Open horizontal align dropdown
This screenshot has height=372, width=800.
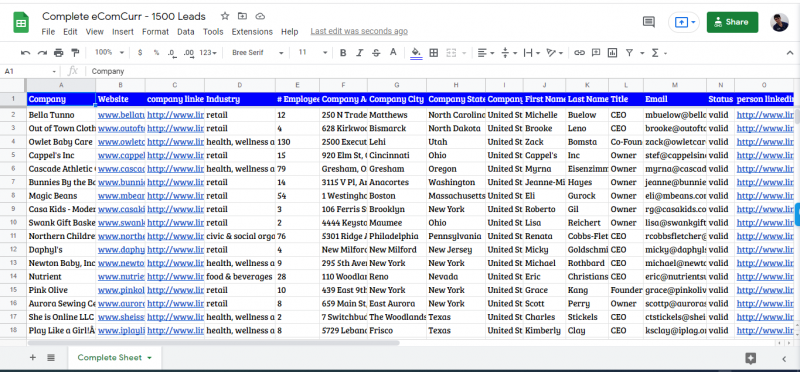[x=486, y=53]
